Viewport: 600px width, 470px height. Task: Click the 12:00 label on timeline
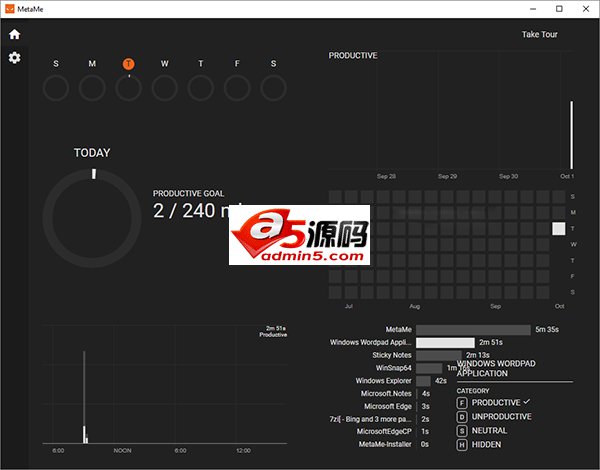[x=243, y=451]
